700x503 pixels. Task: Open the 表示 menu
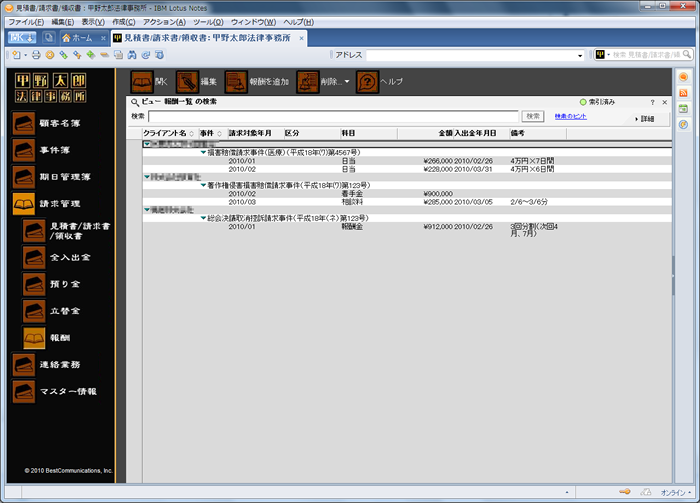point(93,22)
